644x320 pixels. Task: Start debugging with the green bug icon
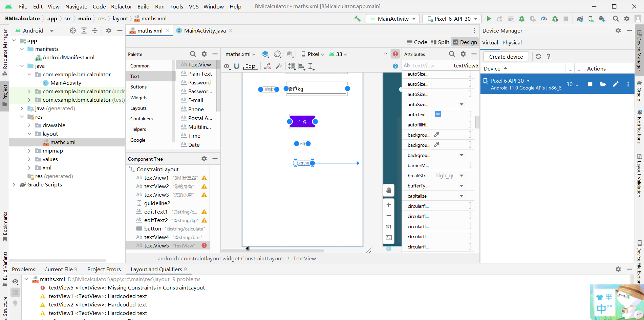point(522,19)
